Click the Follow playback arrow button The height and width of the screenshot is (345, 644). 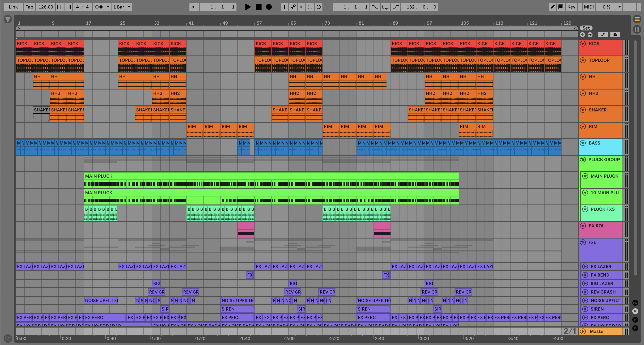(x=194, y=7)
